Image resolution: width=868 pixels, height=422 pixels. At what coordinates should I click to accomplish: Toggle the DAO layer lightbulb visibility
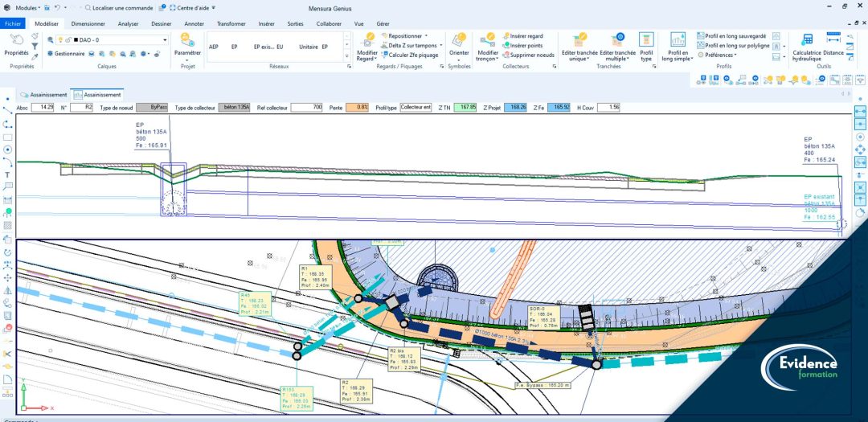pyautogui.click(x=59, y=39)
